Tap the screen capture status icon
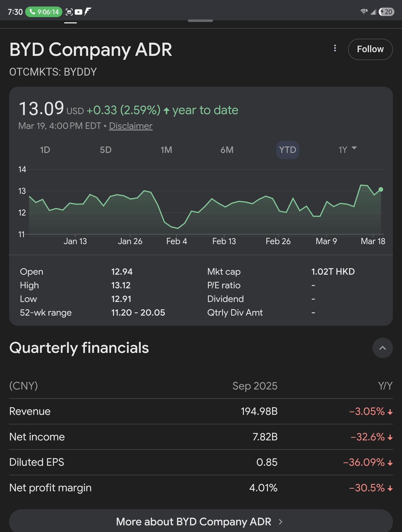 pos(69,12)
